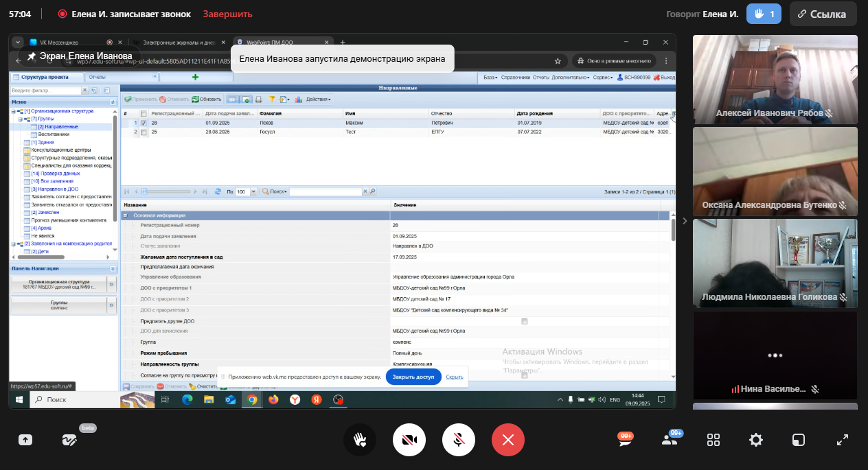
Task: Open the Справочники menu
Action: (515, 78)
